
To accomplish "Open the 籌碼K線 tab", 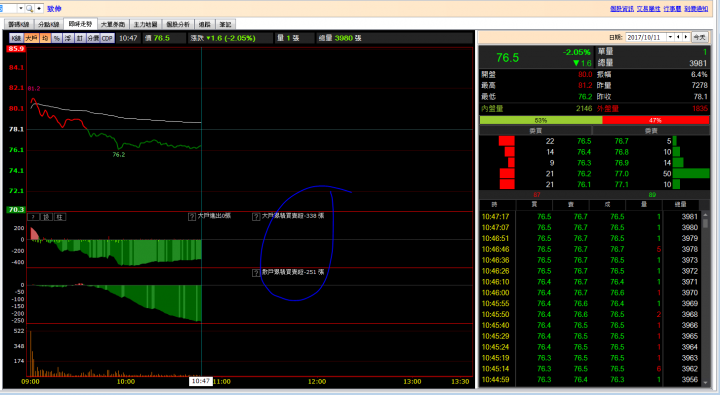I will pyautogui.click(x=18, y=24).
